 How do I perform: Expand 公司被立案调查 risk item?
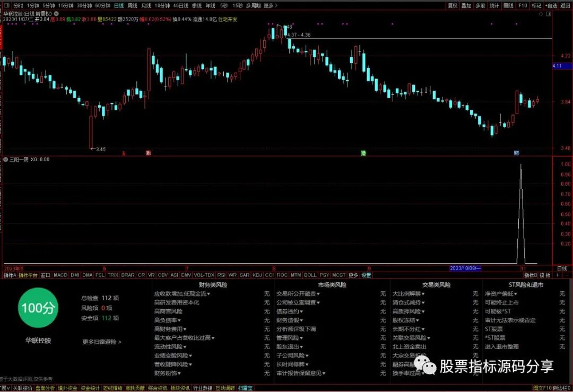click(298, 302)
